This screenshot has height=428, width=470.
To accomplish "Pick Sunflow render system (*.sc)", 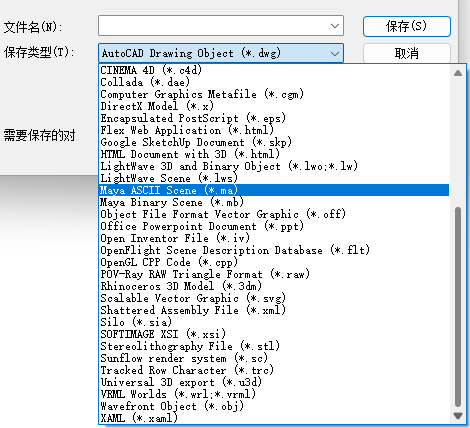I will click(274, 358).
